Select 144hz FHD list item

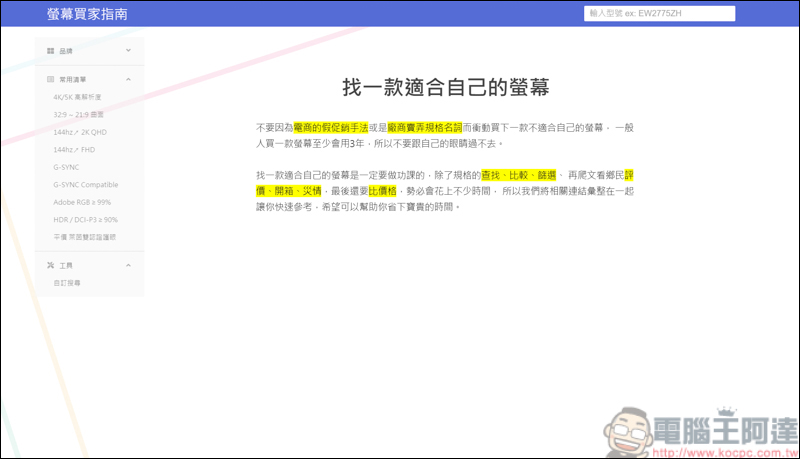click(74, 150)
